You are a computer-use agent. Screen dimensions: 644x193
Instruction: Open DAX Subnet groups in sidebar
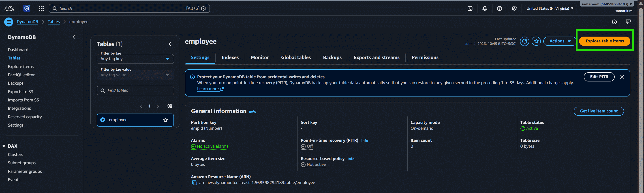pos(21,163)
